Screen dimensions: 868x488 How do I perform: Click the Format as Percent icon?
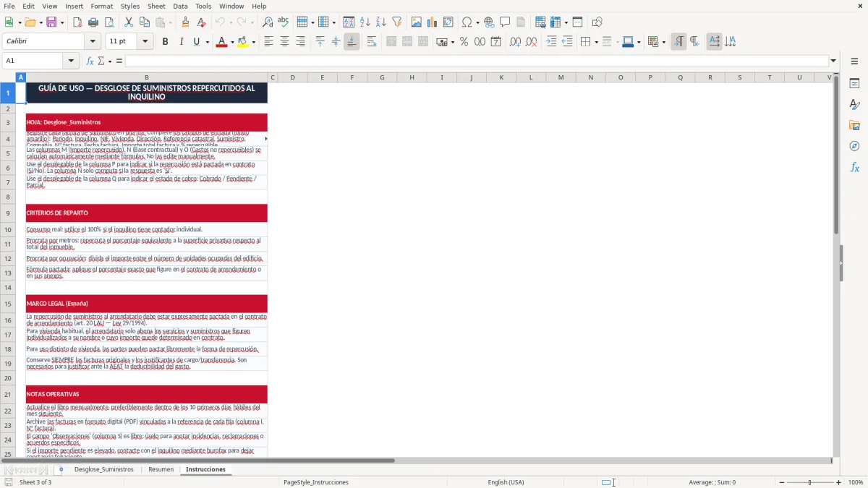pyautogui.click(x=464, y=42)
